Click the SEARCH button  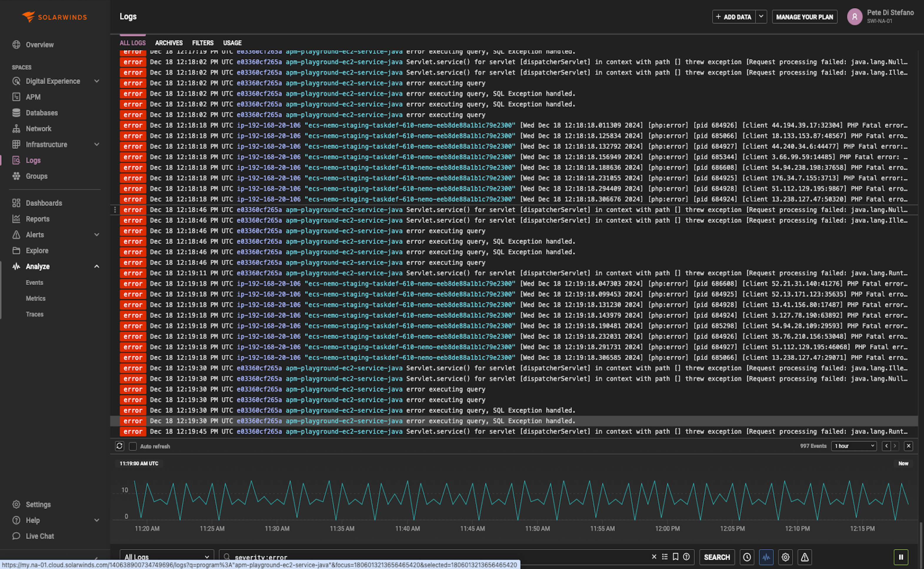716,557
